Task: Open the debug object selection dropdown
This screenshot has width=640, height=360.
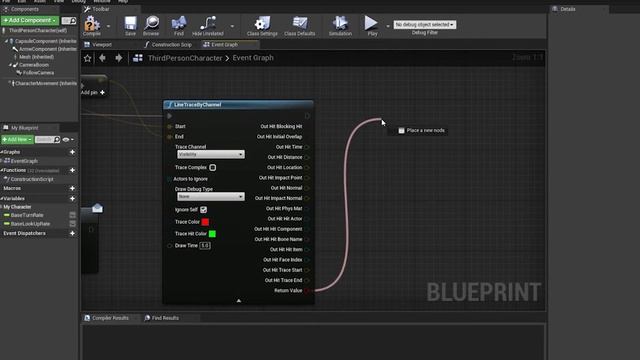Action: [x=424, y=24]
